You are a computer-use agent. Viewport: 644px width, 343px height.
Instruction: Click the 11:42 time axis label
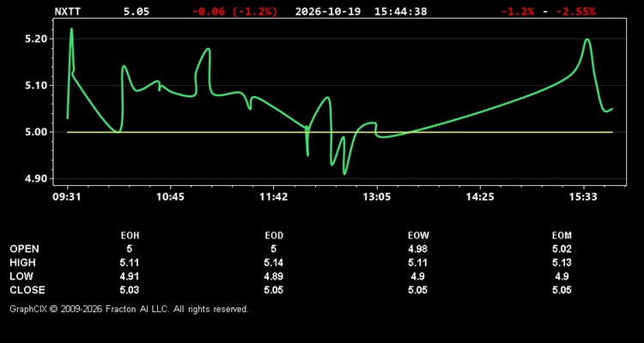(x=274, y=197)
